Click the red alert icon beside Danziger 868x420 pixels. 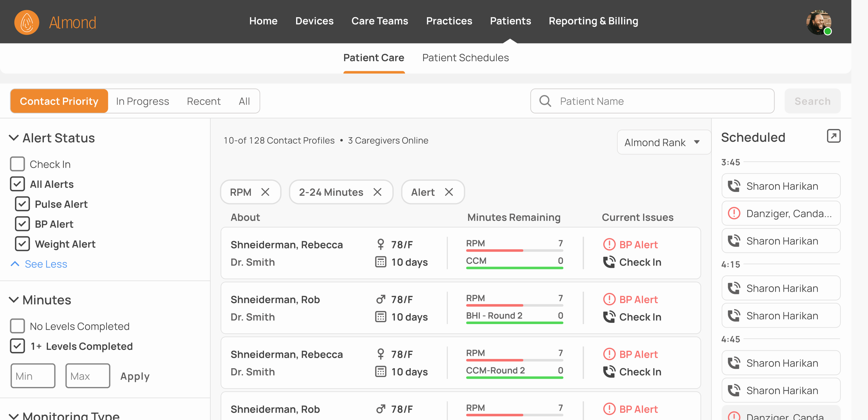click(734, 213)
